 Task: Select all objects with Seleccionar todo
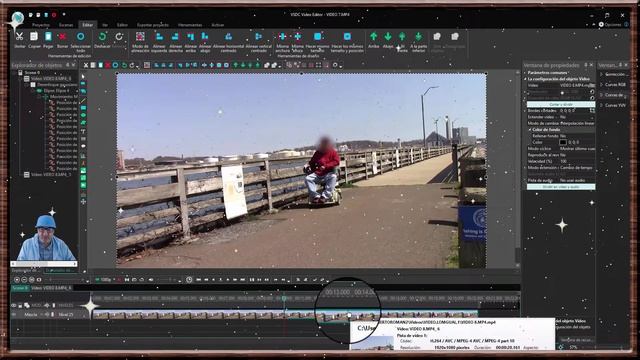click(x=80, y=37)
